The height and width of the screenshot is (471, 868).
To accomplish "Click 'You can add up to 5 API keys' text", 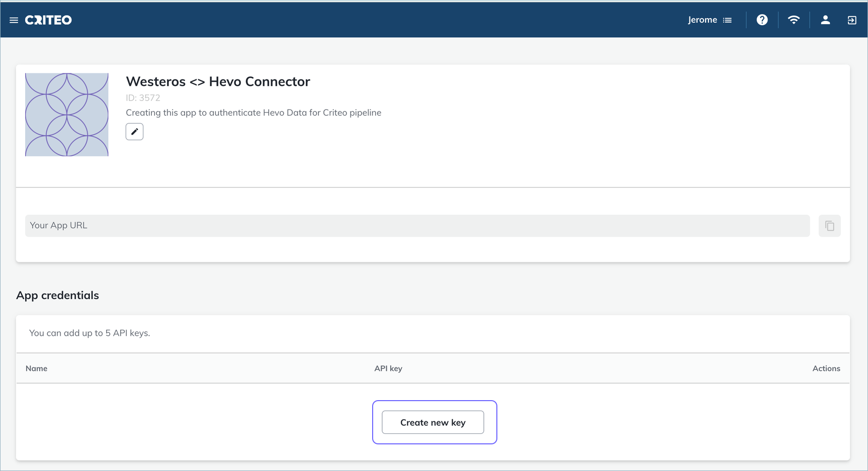I will [x=90, y=333].
